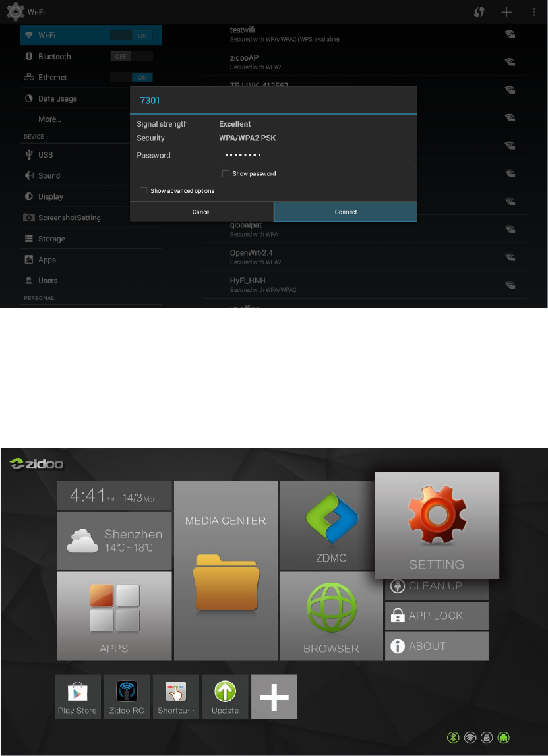Click the Settings gear icon beside Wi-Fi title
Viewport: 548px width, 756px height.
coord(15,12)
